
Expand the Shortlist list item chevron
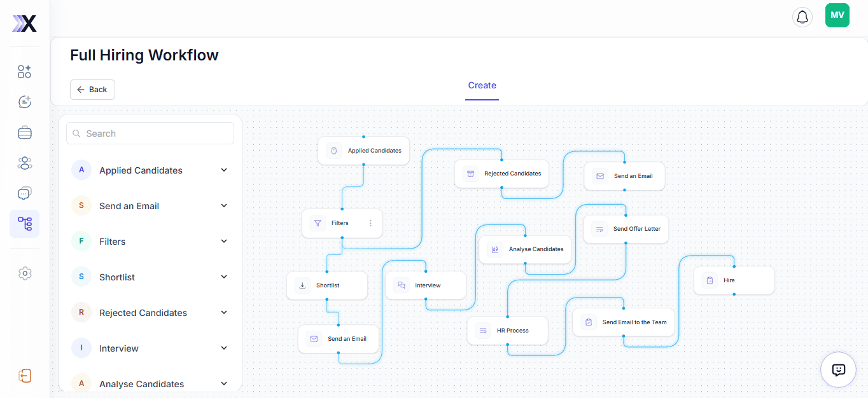224,277
